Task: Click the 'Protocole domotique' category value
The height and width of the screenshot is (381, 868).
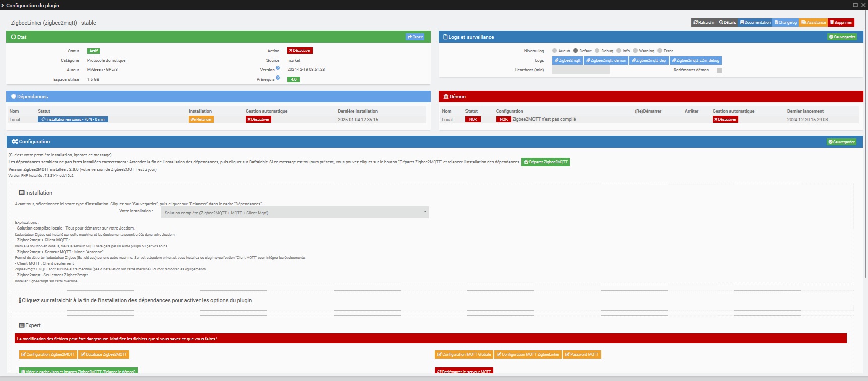Action: click(x=106, y=60)
